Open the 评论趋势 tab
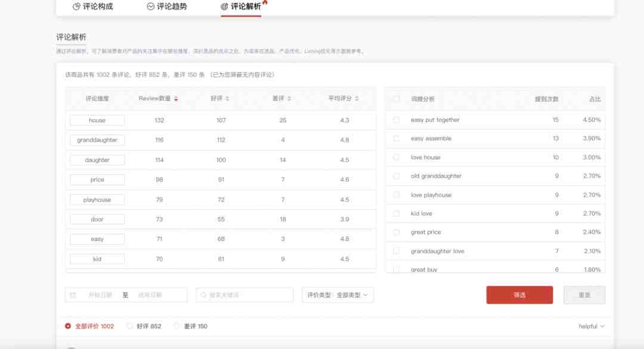Screen dimensions: 644x349 coord(167,7)
